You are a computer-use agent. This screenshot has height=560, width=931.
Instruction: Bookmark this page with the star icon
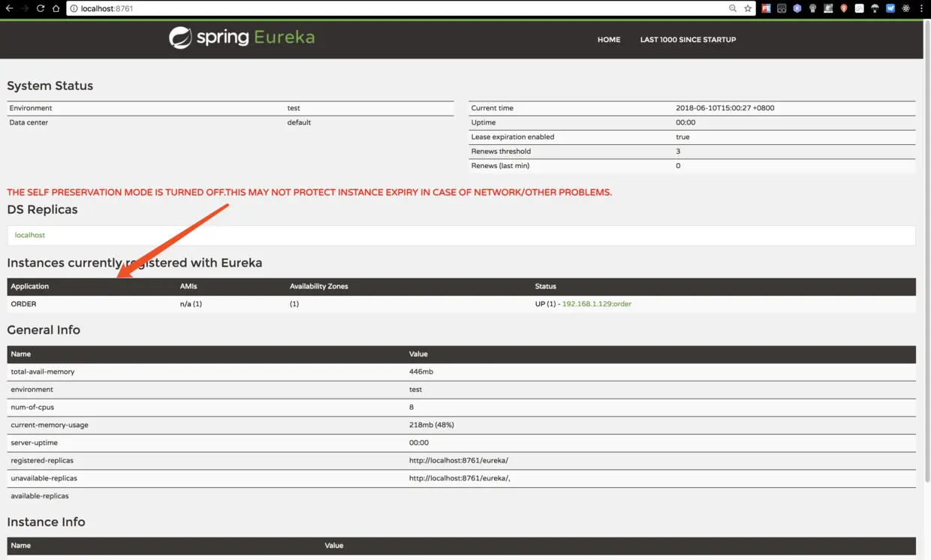748,8
